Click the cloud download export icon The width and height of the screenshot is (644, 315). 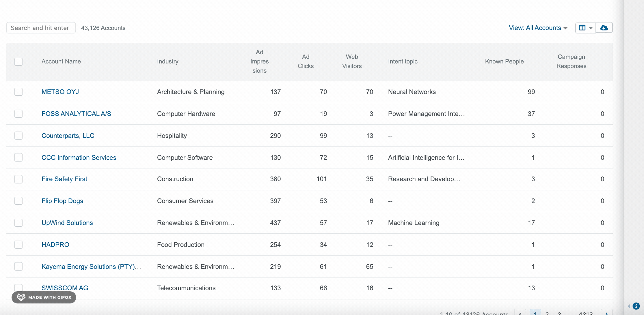(604, 28)
